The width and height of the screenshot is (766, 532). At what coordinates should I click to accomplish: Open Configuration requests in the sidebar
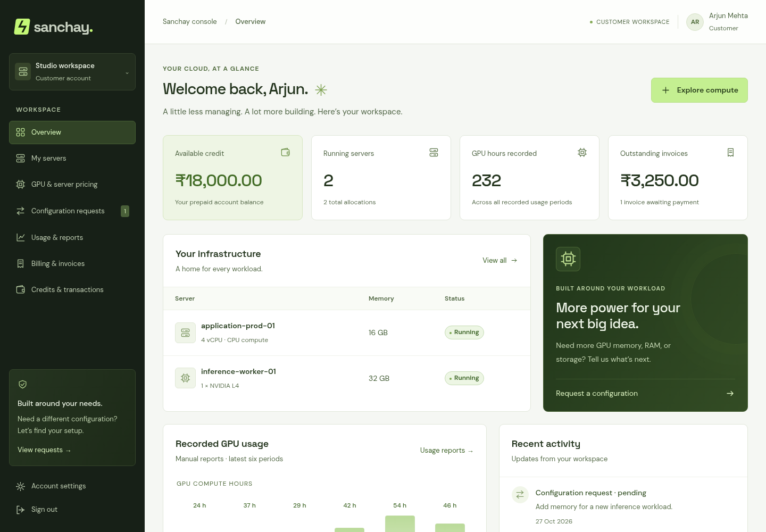tap(72, 211)
